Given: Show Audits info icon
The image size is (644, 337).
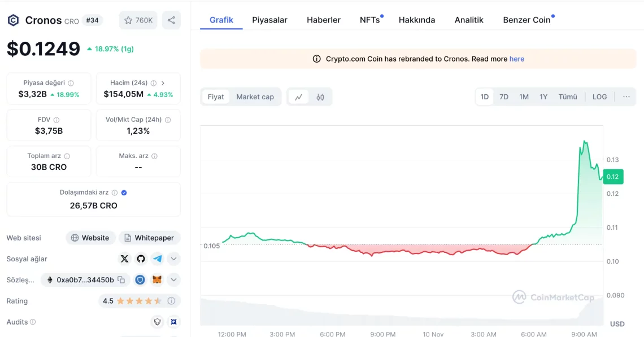Looking at the screenshot, I should (x=33, y=322).
